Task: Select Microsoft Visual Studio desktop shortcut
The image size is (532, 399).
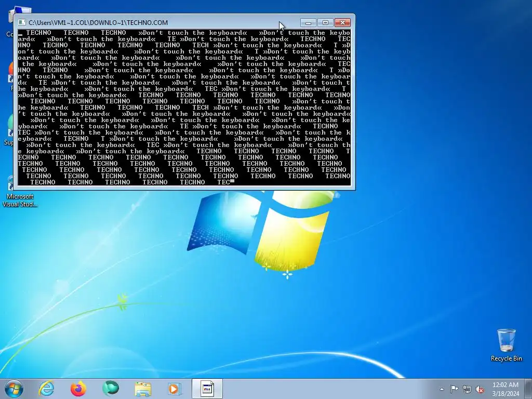Action: (x=20, y=192)
